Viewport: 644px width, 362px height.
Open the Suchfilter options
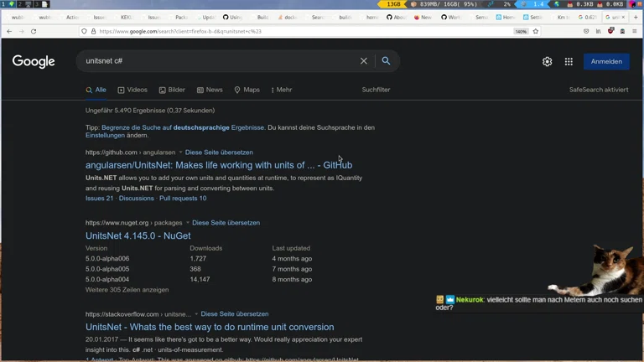[x=376, y=90]
